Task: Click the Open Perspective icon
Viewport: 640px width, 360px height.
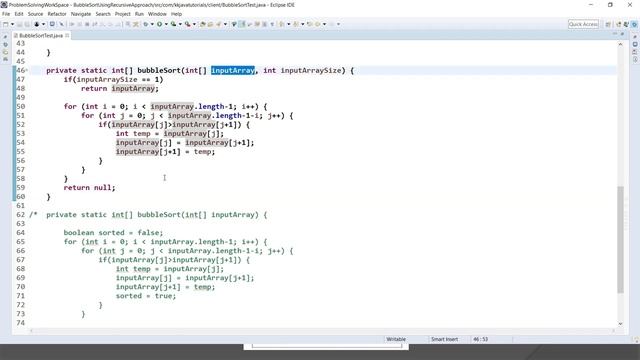Action: [608, 24]
